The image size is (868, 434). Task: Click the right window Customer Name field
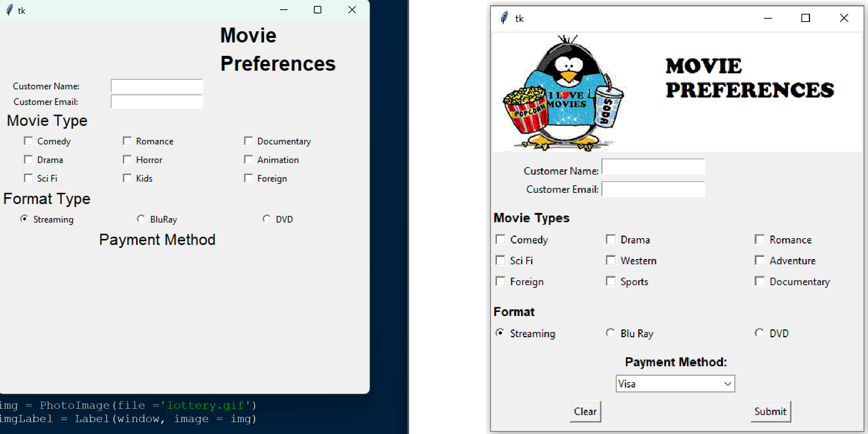point(653,167)
